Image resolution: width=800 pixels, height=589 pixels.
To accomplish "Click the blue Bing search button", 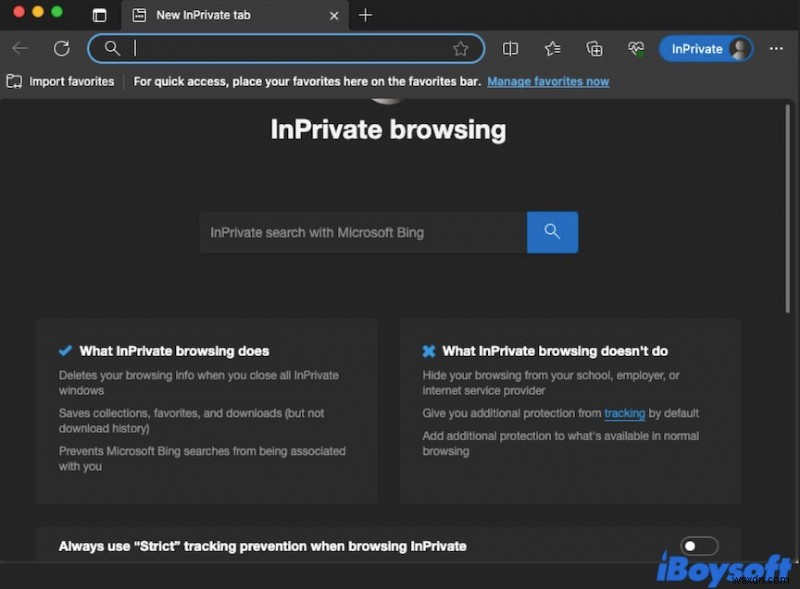I will [552, 232].
